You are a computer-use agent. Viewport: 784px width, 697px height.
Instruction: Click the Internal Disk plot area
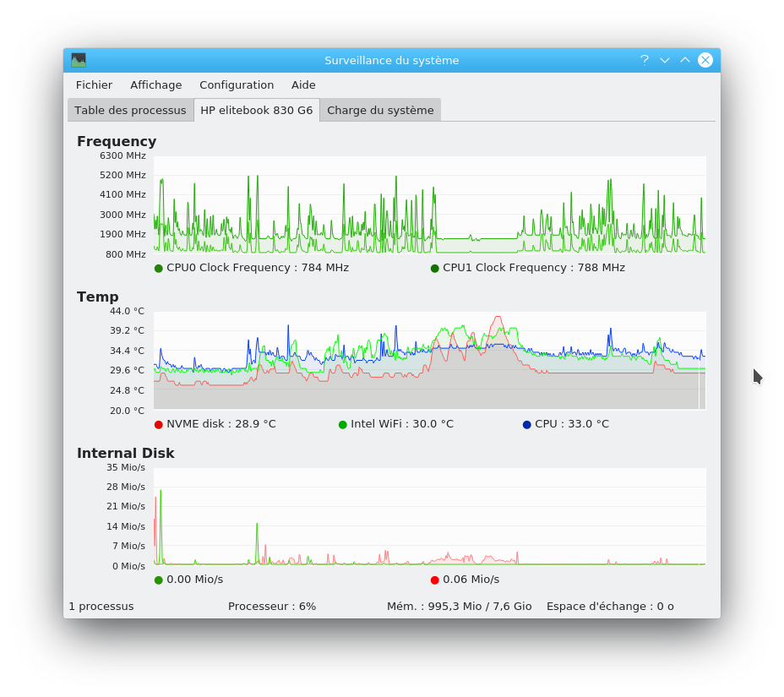coord(429,516)
